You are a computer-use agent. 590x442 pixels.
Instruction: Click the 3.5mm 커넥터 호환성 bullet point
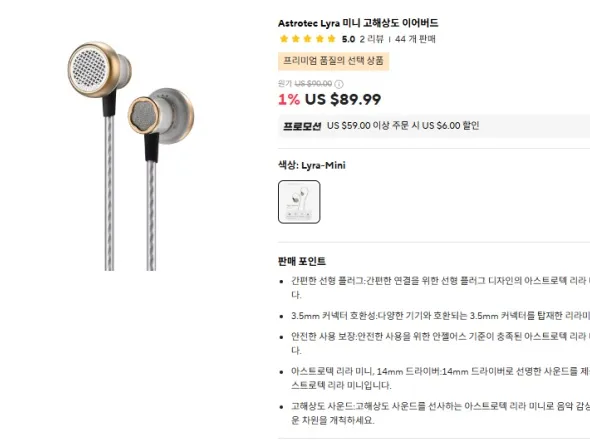pos(440,316)
